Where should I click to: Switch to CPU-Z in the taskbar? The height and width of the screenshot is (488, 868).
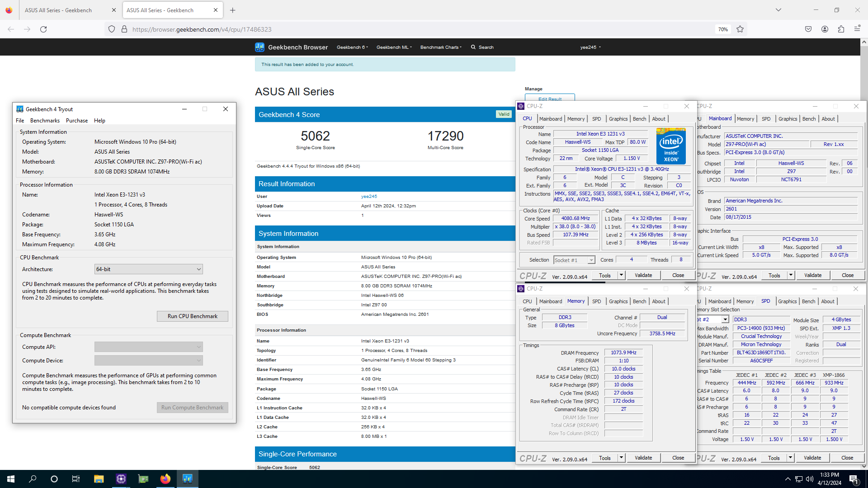[x=121, y=479]
